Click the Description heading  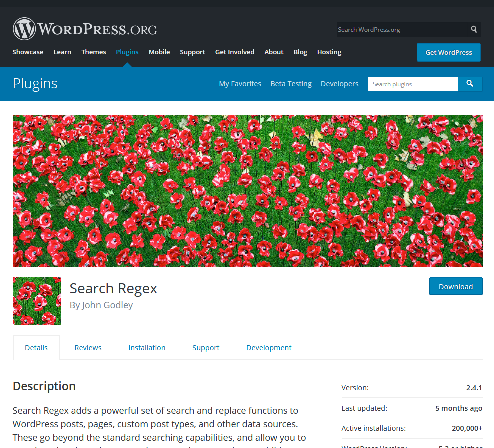44,386
